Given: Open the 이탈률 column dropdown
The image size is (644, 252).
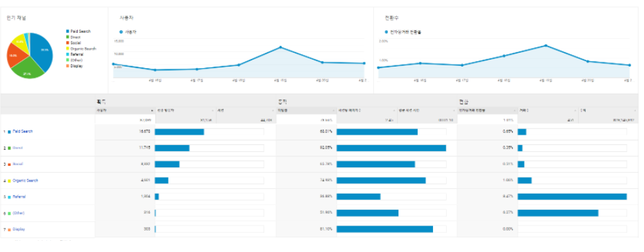Looking at the screenshot, I should pos(333,110).
